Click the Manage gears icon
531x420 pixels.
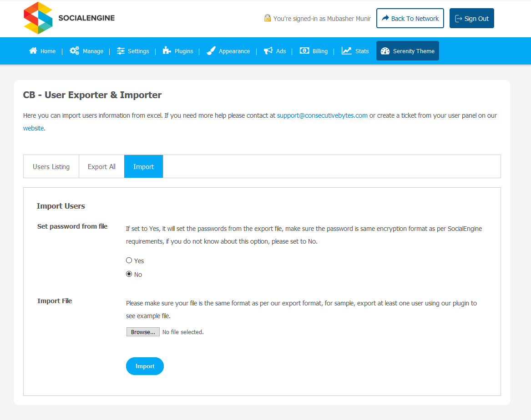pyautogui.click(x=74, y=51)
